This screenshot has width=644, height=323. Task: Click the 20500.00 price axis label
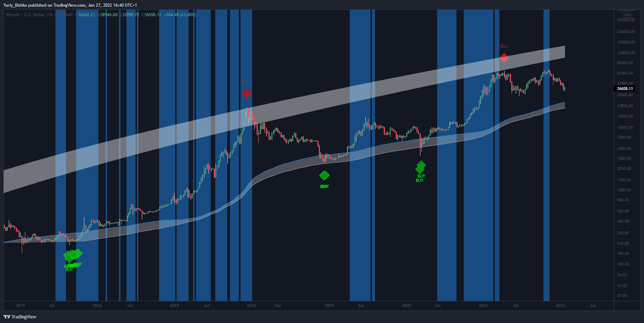[x=625, y=106]
